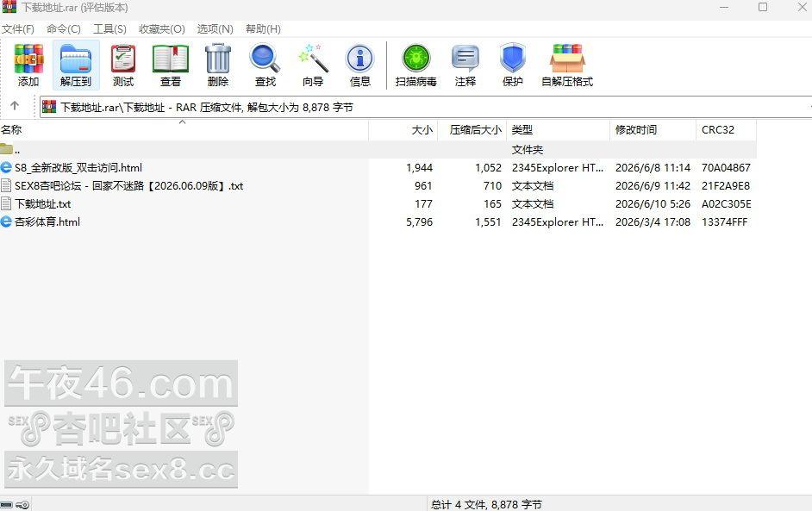The width and height of the screenshot is (812, 511).
Task: Click the archive path address field
Action: 425,107
